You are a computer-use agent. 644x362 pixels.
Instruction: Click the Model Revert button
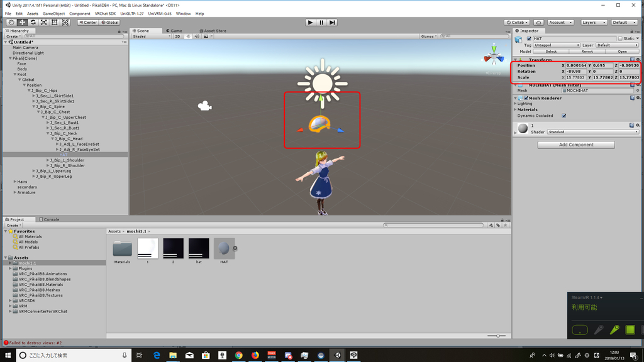587,52
